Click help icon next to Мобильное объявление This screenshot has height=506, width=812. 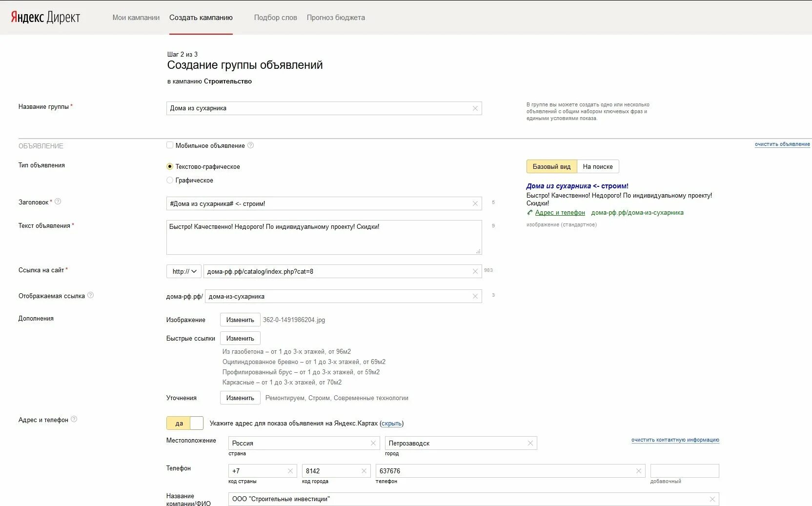[x=251, y=145]
